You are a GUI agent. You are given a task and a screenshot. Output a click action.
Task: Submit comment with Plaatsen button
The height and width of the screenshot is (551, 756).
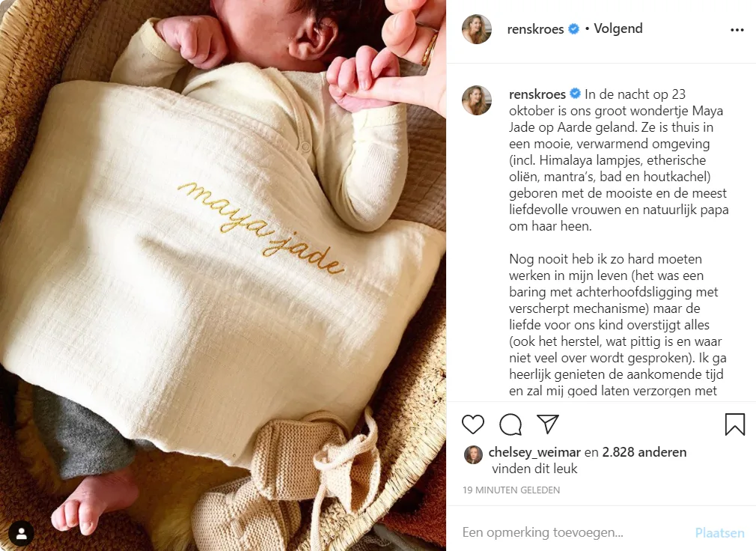719,533
